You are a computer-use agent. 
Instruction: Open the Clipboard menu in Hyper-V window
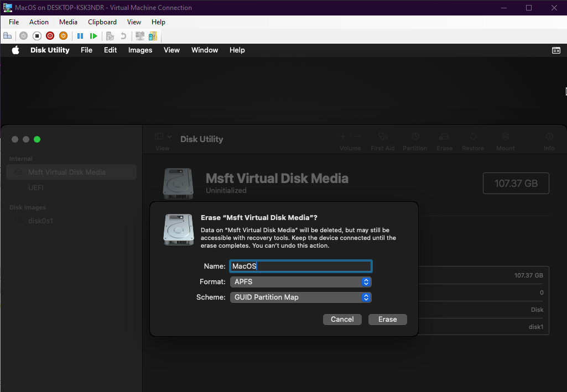102,22
